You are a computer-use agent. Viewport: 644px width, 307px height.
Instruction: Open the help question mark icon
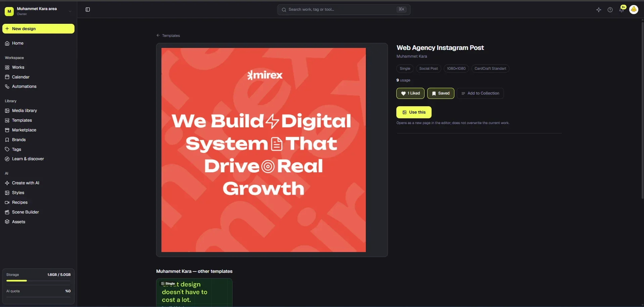click(610, 10)
